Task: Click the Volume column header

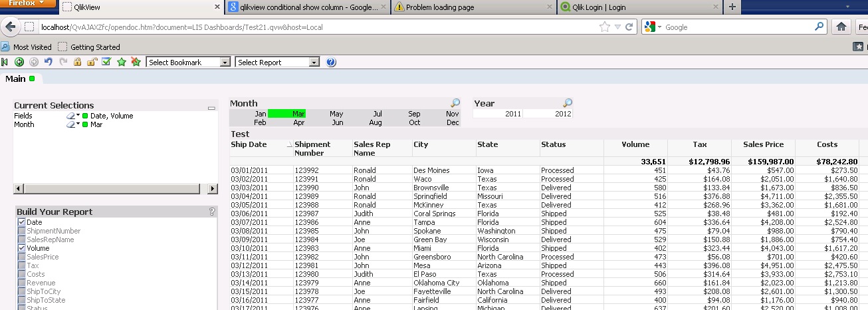Action: click(635, 144)
